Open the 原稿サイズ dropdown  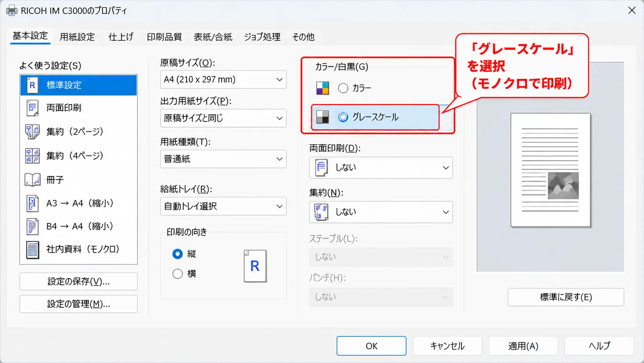tap(223, 79)
